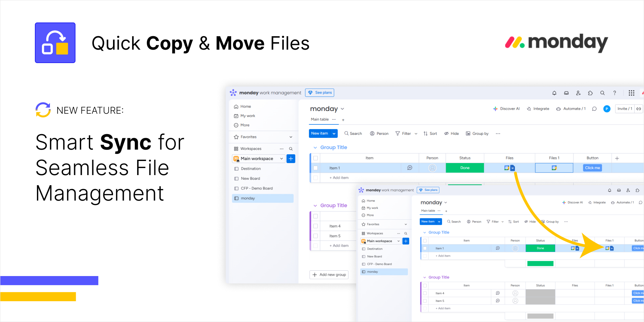Open Filter dropdown arrow in back window
The width and height of the screenshot is (644, 322).
point(416,133)
